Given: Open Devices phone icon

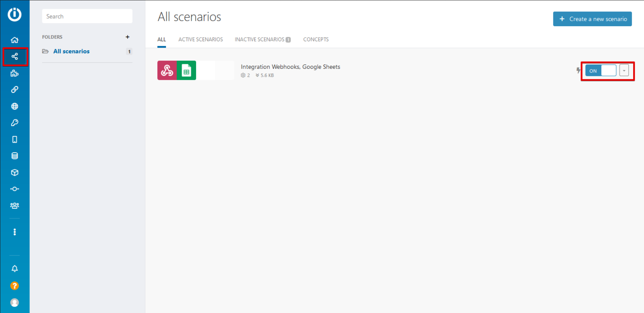Looking at the screenshot, I should point(15,139).
